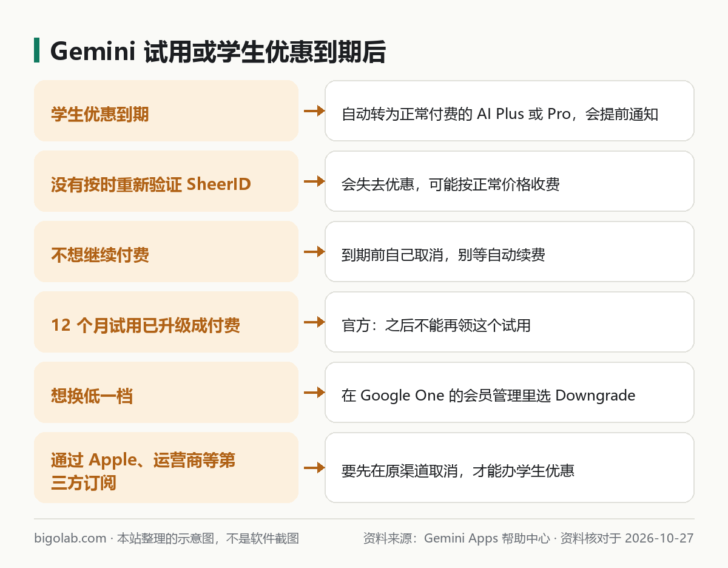Click the text "到期前自己取消，别等自动续费"
This screenshot has width=728, height=568.
443,255
